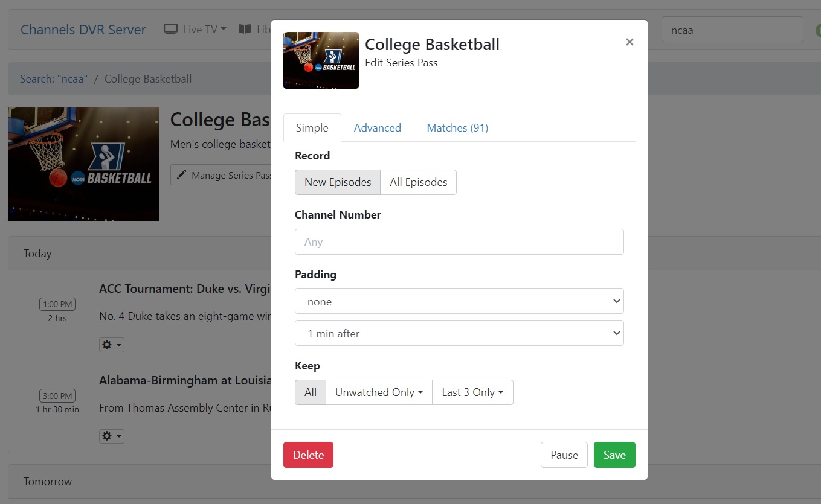Image resolution: width=821 pixels, height=504 pixels.
Task: Click the green Save button
Action: [x=614, y=455]
